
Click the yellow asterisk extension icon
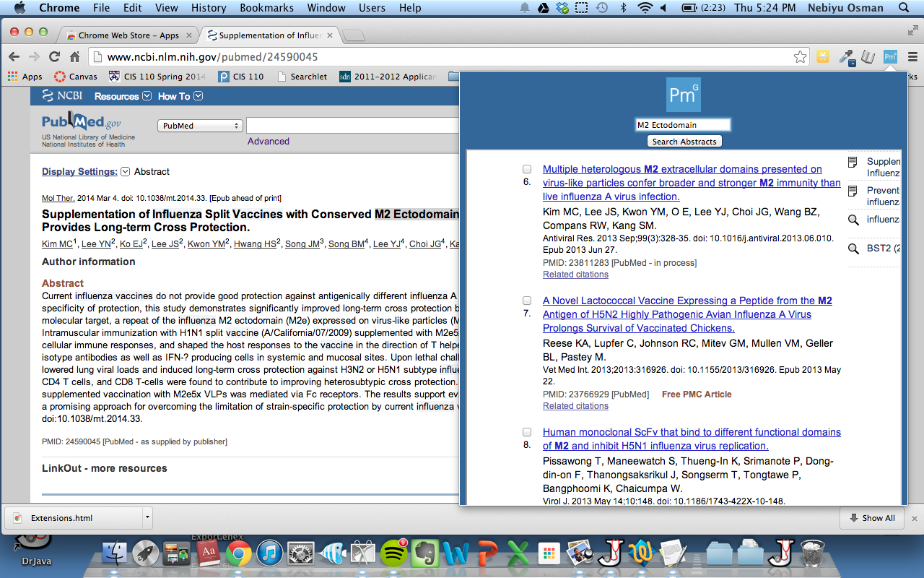click(x=823, y=56)
